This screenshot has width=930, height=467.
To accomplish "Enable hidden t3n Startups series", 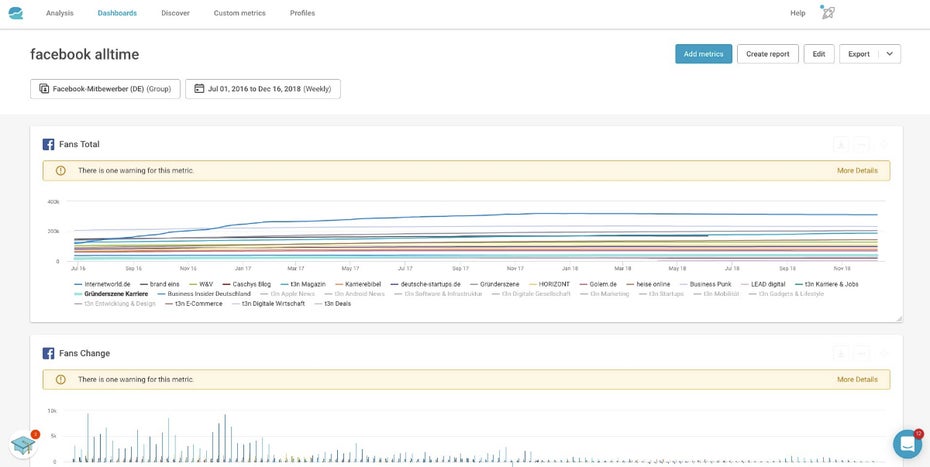I will [661, 294].
